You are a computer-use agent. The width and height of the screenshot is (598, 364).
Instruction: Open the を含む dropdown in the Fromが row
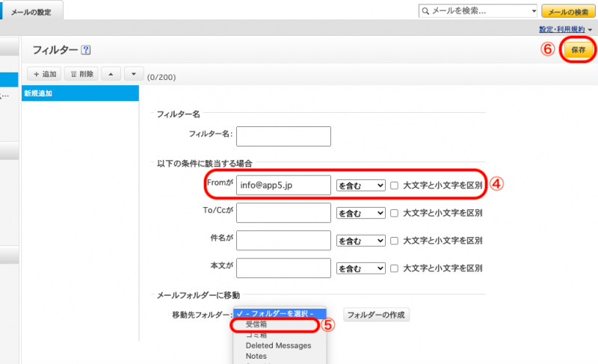(x=361, y=185)
